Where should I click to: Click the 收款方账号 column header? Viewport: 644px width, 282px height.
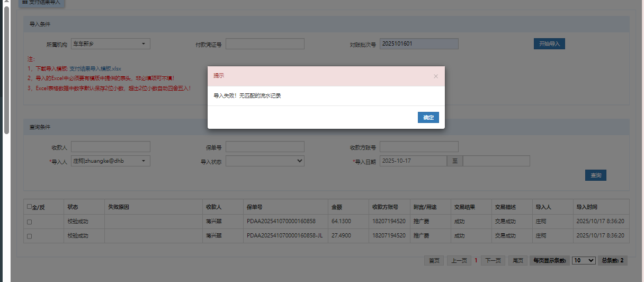pos(389,207)
